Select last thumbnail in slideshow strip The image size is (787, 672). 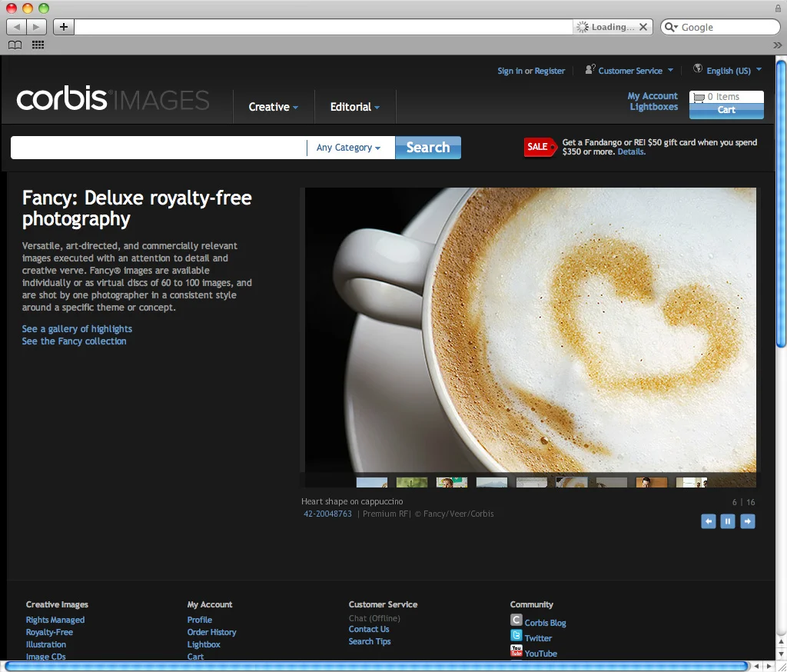click(692, 483)
